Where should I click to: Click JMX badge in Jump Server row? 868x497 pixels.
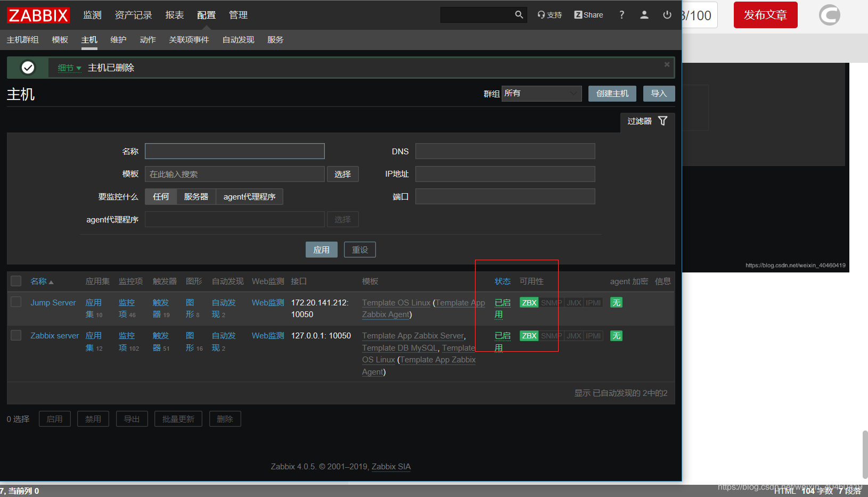pyautogui.click(x=574, y=303)
